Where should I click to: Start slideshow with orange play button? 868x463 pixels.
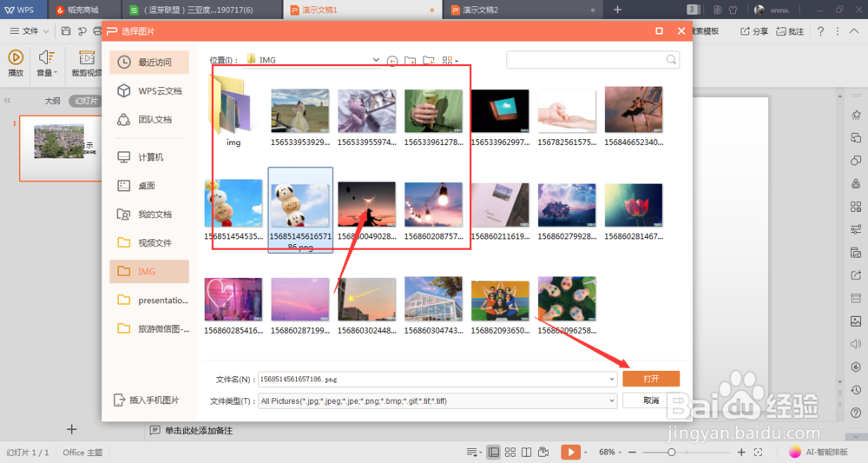pyautogui.click(x=570, y=452)
